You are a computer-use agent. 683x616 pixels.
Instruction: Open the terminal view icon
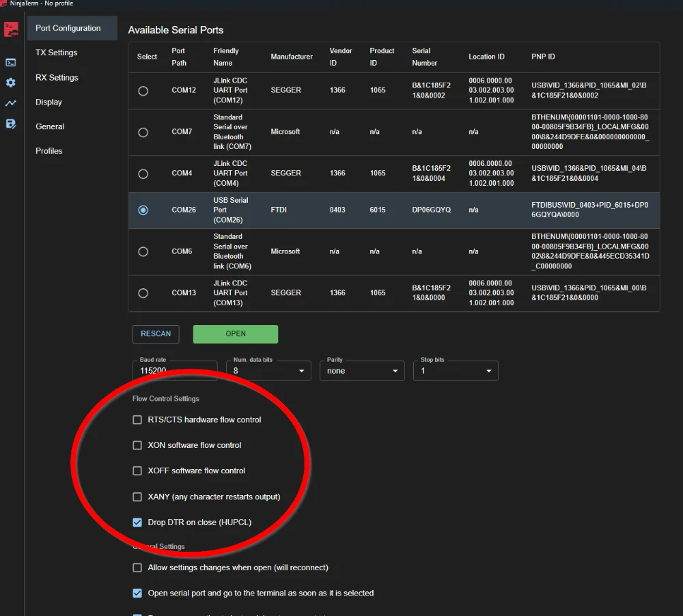11,62
